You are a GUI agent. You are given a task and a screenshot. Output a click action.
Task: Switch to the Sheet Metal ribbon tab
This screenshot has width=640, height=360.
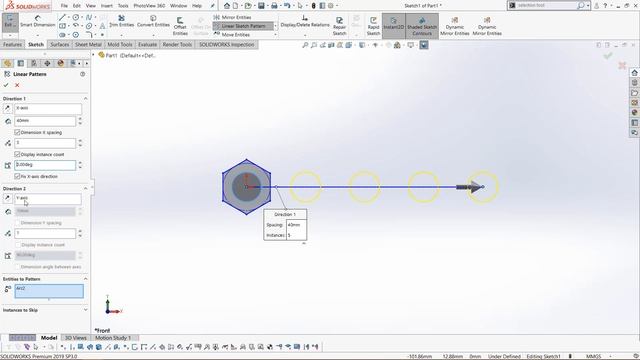(x=88, y=44)
